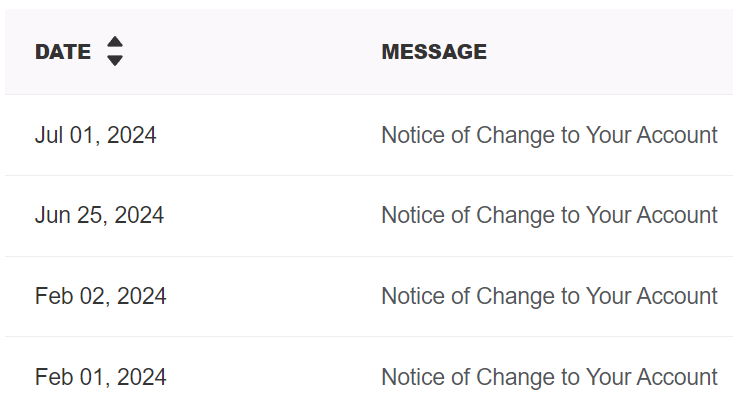Click the word "Account" in the Feb 01 notice

coord(678,377)
